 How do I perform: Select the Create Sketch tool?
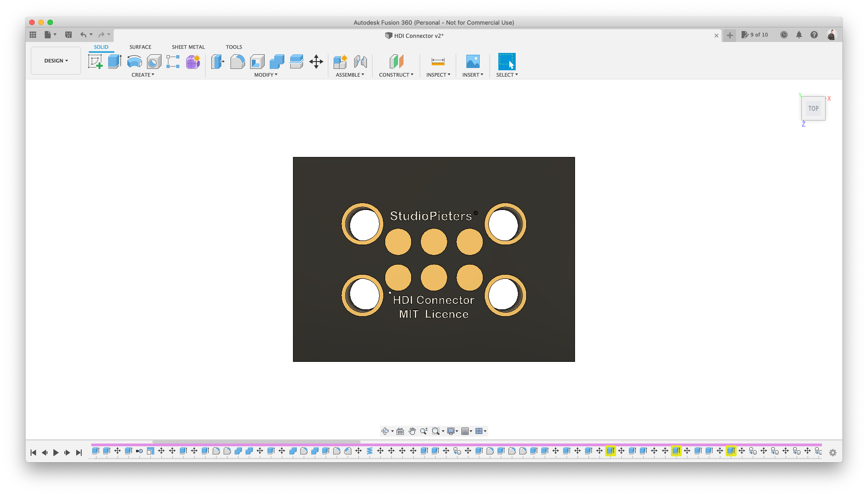pos(95,62)
